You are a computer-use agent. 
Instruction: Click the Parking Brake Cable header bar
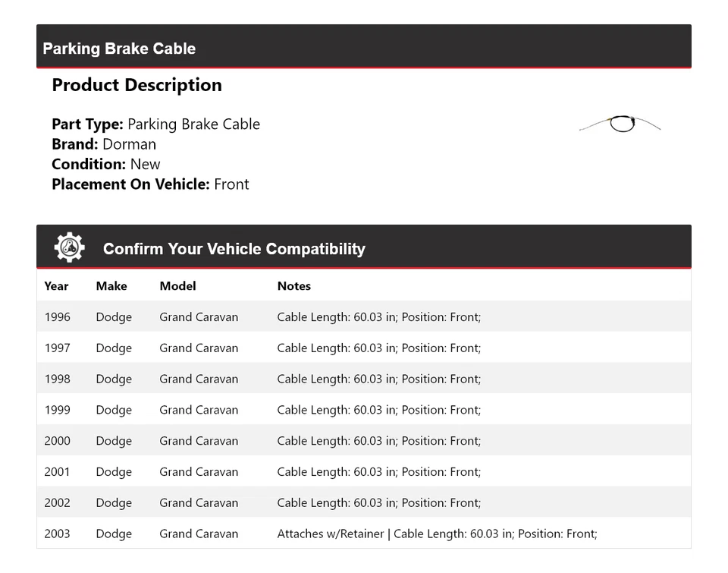click(363, 48)
